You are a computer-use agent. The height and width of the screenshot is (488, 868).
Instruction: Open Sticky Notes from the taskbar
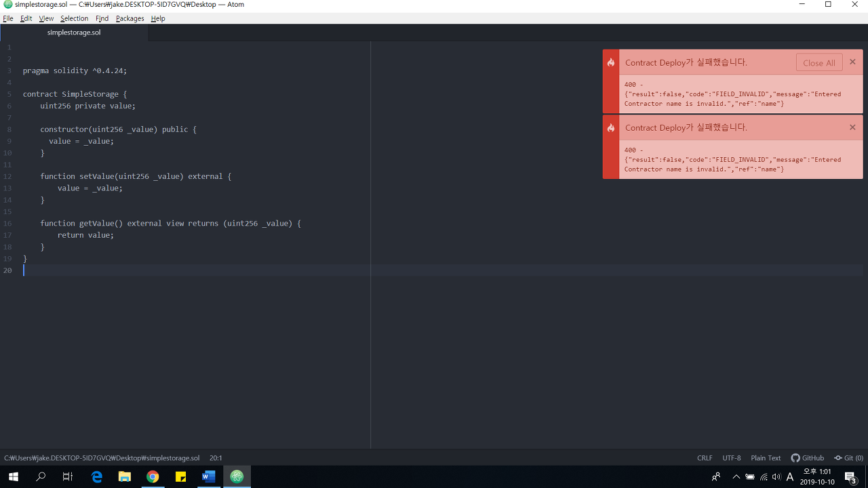click(180, 476)
